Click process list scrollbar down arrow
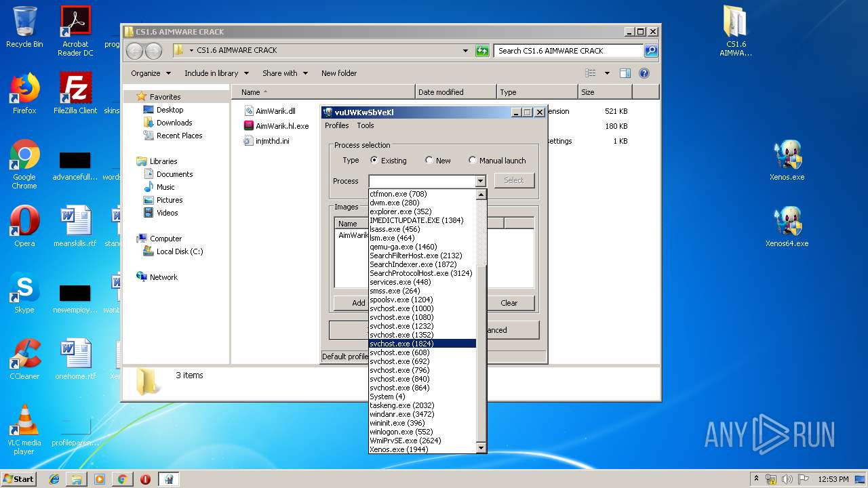Viewport: 868px width, 488px height. pos(481,448)
